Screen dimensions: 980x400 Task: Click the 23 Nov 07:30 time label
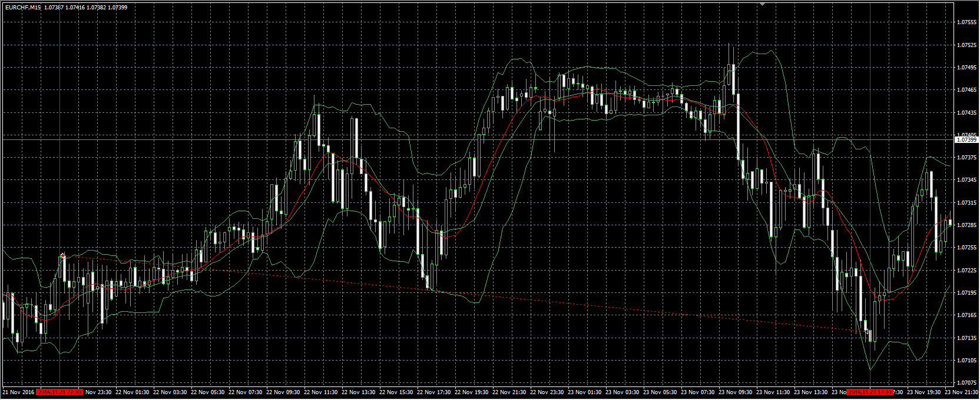coord(698,392)
